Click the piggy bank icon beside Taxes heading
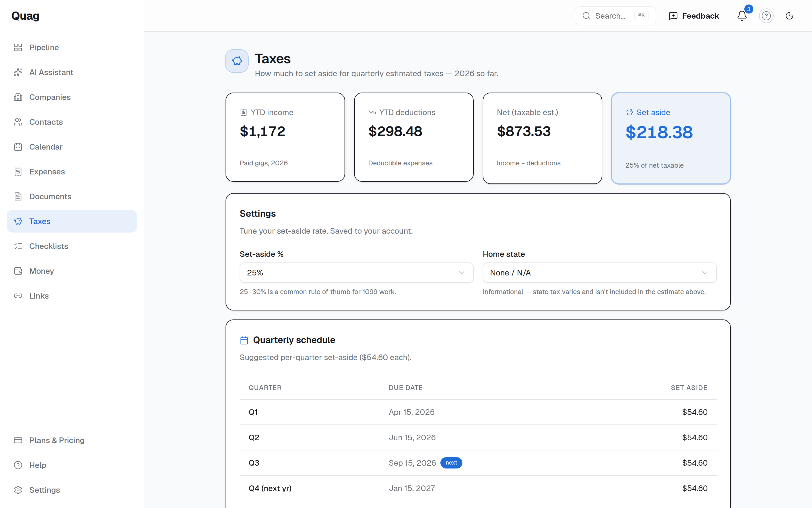This screenshot has width=812, height=508. click(x=237, y=61)
